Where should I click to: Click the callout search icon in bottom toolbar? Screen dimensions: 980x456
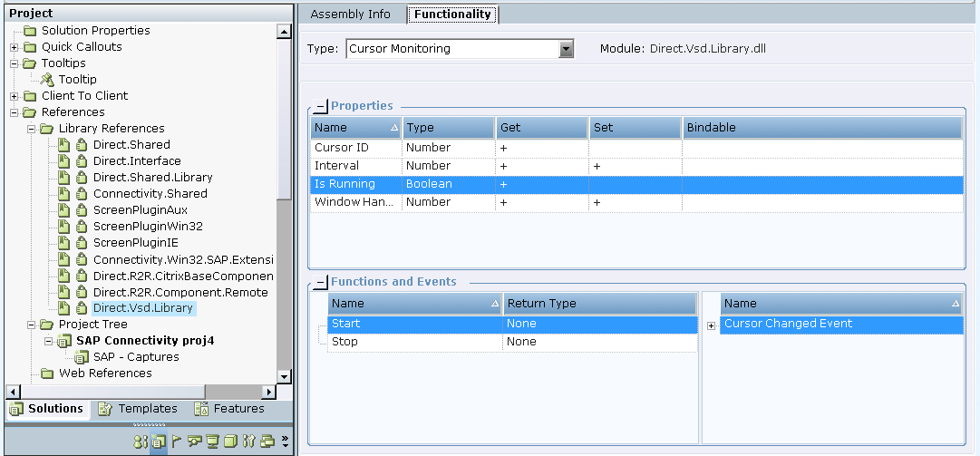(194, 441)
